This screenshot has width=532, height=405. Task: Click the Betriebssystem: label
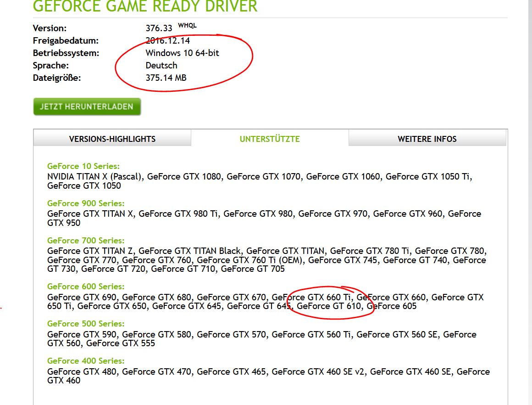point(66,53)
